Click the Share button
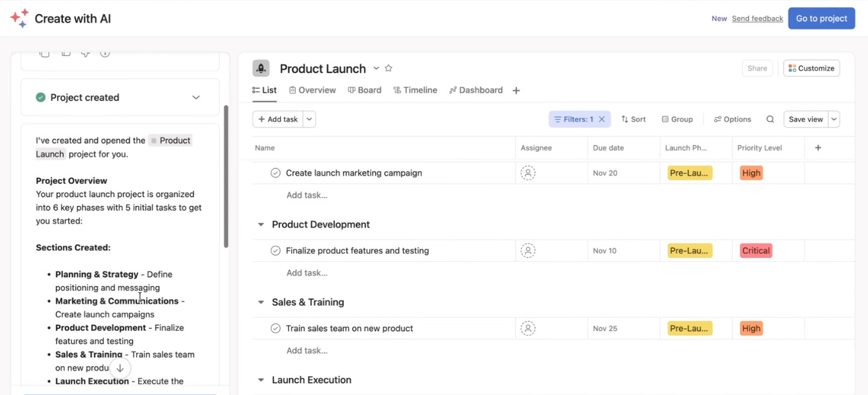The width and height of the screenshot is (868, 395). click(757, 69)
